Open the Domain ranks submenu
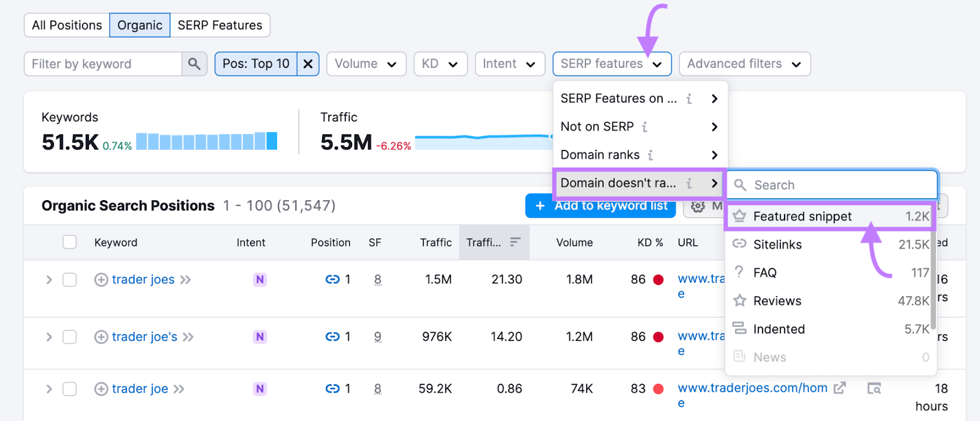This screenshot has width=980, height=421. 639,155
